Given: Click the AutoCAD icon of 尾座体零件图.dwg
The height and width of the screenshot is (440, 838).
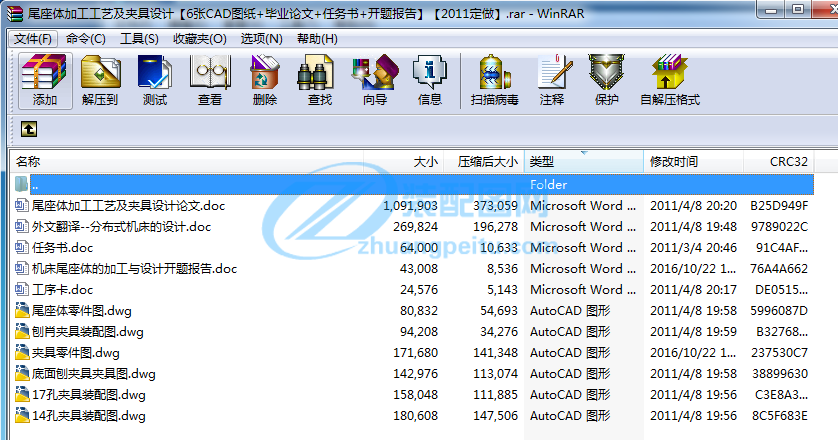Looking at the screenshot, I should click(x=22, y=310).
